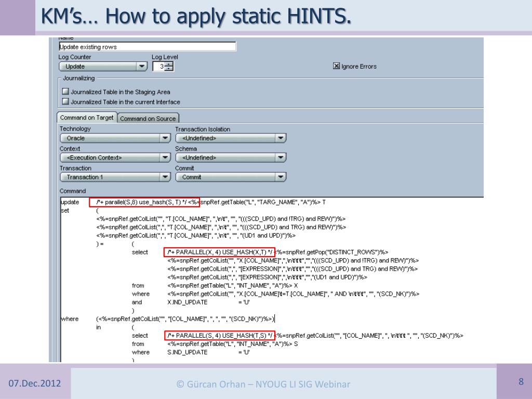Check Journalized Table in the current Interface

coord(65,102)
